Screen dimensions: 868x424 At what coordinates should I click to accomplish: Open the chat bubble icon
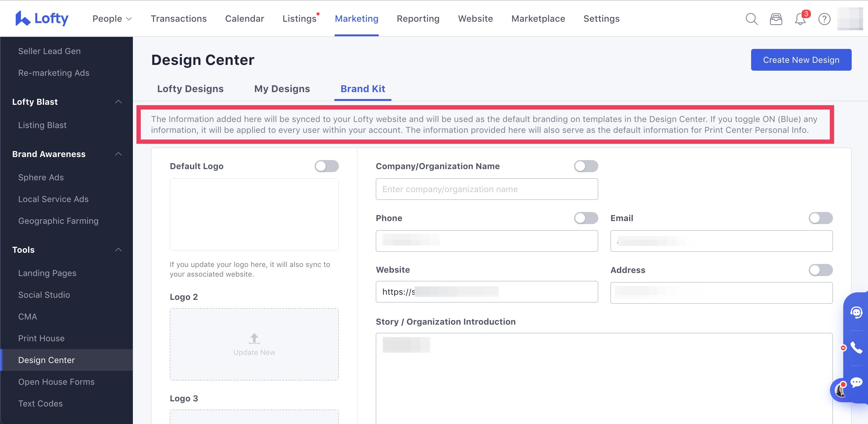[856, 382]
